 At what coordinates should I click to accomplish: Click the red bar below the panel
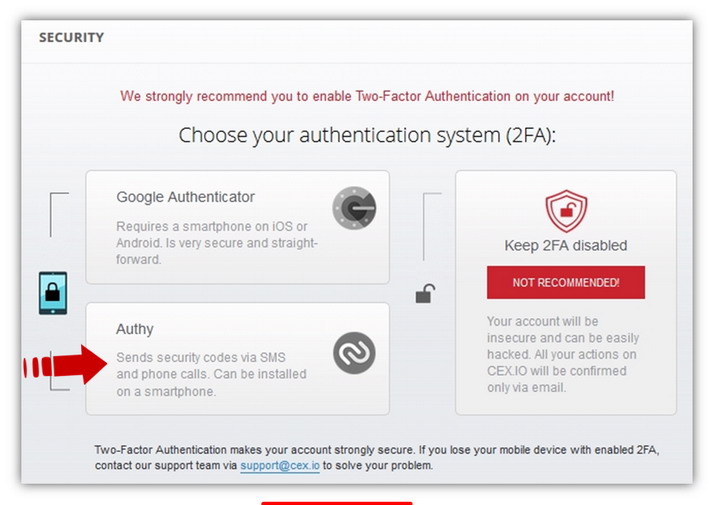[x=336, y=502]
